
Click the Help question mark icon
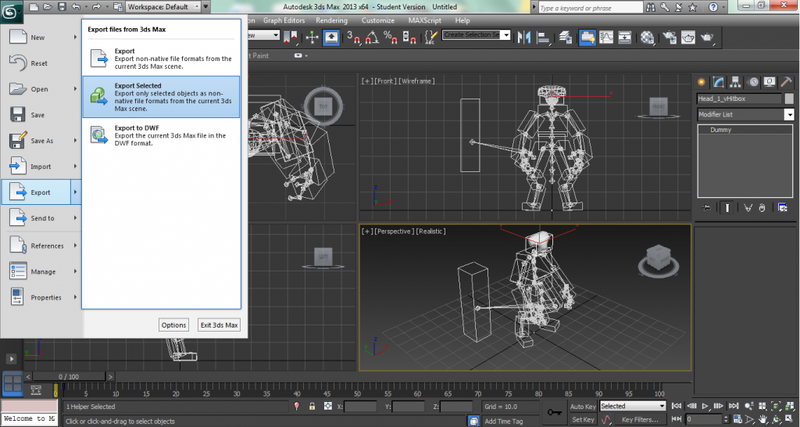pyautogui.click(x=713, y=7)
